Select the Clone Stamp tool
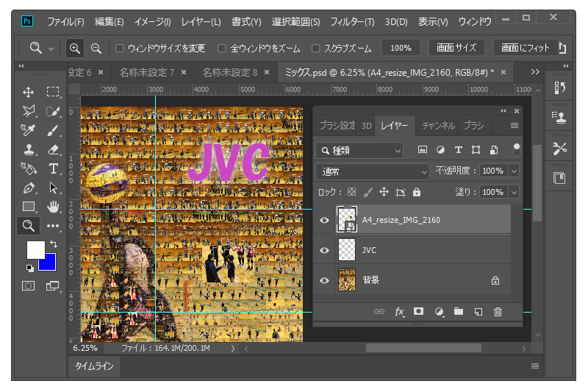588x392 pixels. tap(29, 149)
